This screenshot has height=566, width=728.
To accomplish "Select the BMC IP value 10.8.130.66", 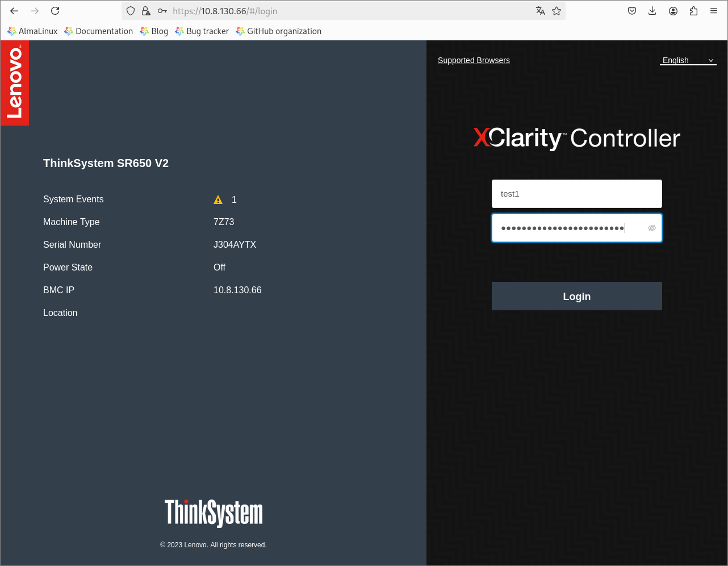I will (237, 290).
